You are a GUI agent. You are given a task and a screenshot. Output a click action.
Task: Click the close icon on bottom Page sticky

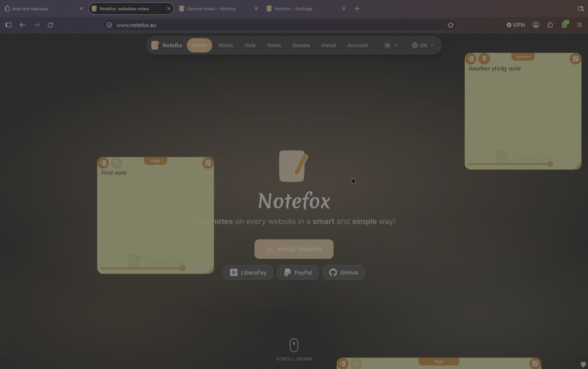pos(343,364)
